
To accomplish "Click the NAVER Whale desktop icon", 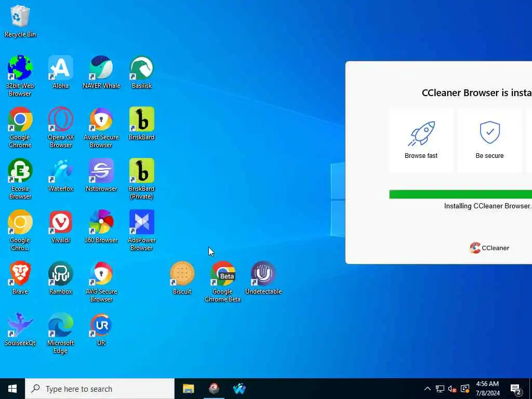I will tap(101, 72).
